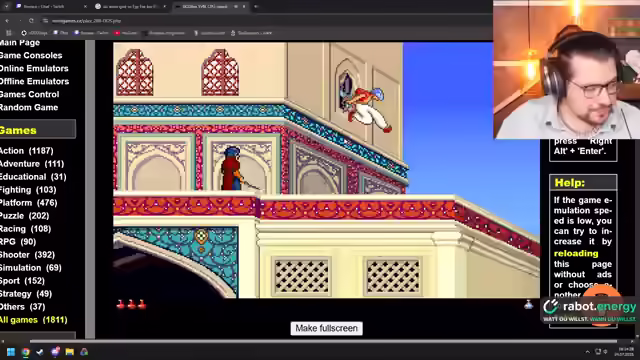Screen dimensions: 640x360
Task: Click the horizontal scrollbar right arrow
Action: tap(632, 341)
